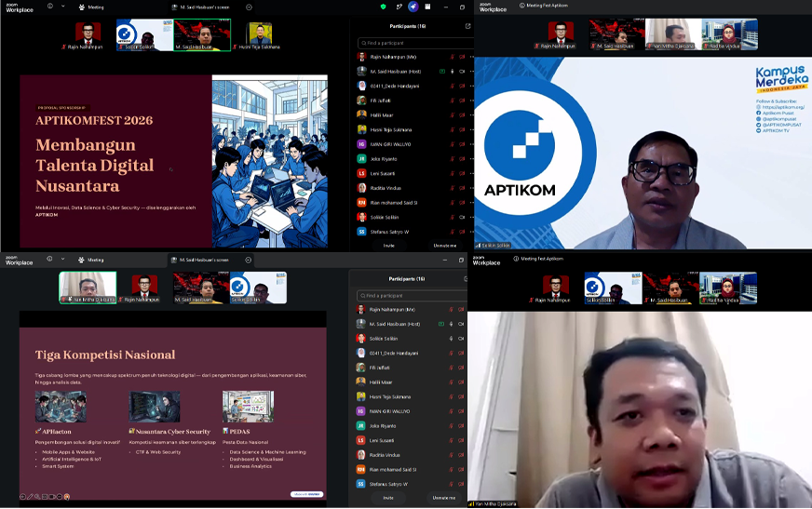Select M. Said Hasibuan's screen tab in top-left window

coord(200,7)
